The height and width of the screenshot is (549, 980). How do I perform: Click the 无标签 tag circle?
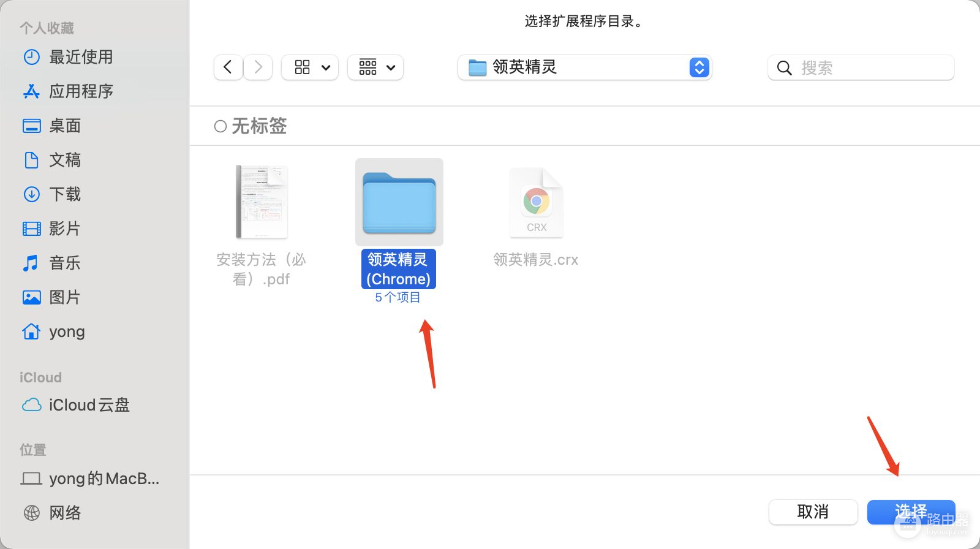[221, 126]
